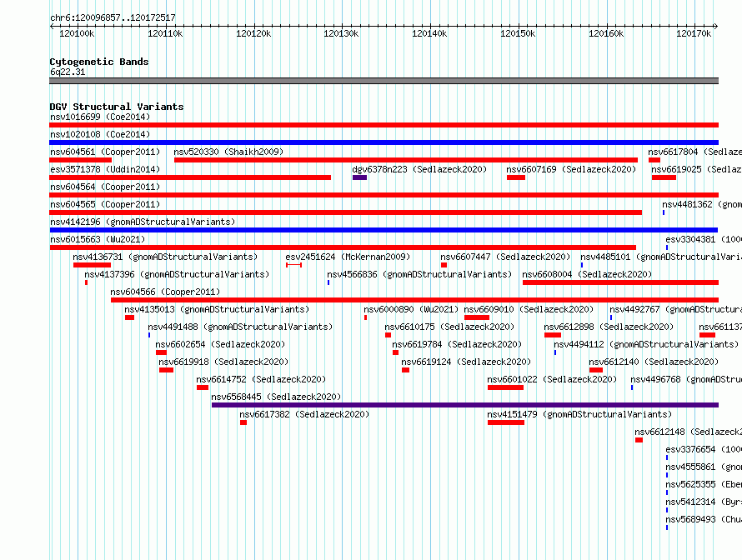Image resolution: width=742 pixels, height=560 pixels.
Task: Select the nsv4481362 variant label
Action: [702, 204]
